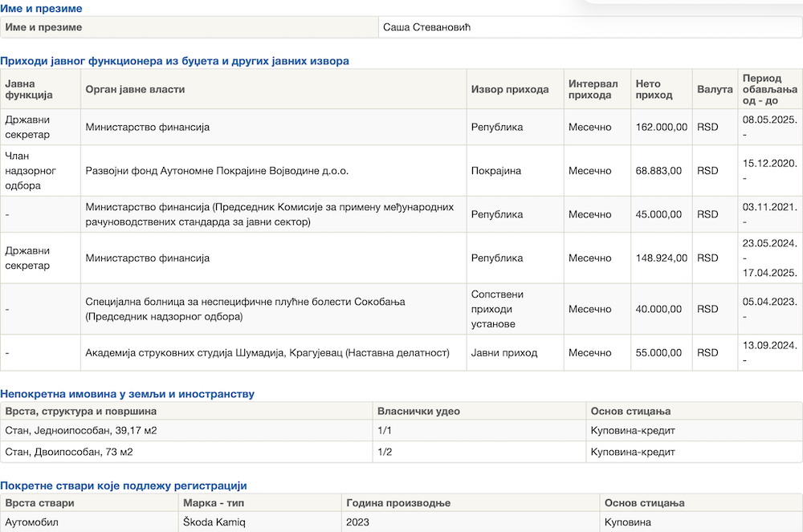
Task: Select the net income value 162.000,00
Action: (661, 127)
